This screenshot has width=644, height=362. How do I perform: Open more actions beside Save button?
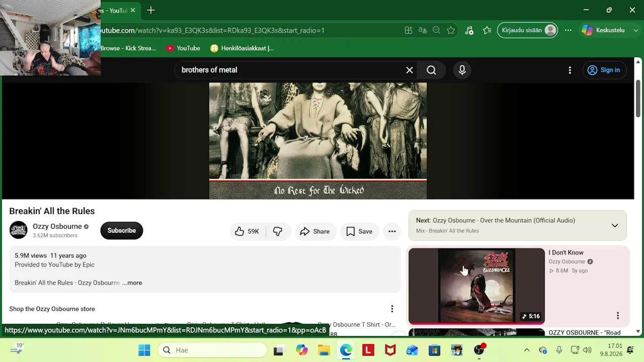(x=392, y=231)
